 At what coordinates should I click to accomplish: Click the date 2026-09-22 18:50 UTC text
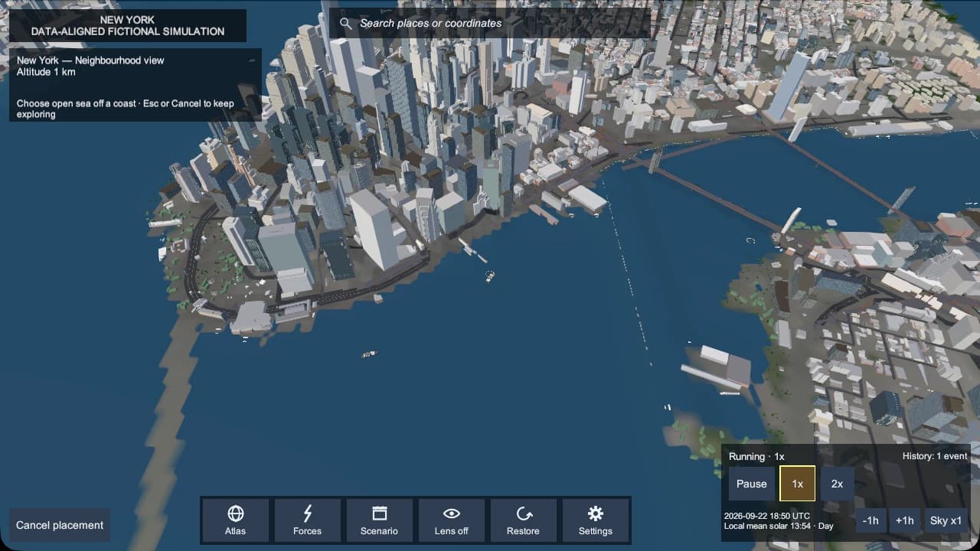click(767, 516)
